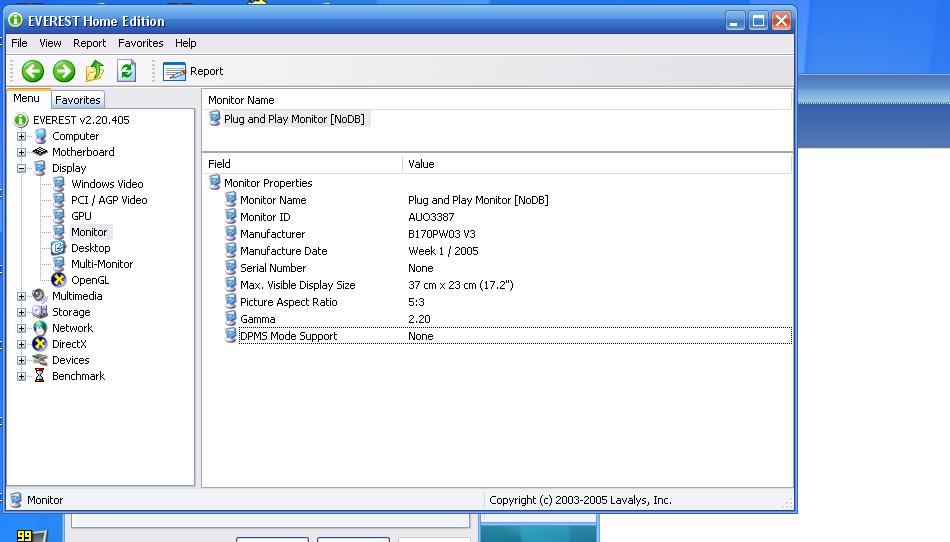Select the Manufacture Date row
This screenshot has width=950, height=542.
tap(283, 251)
